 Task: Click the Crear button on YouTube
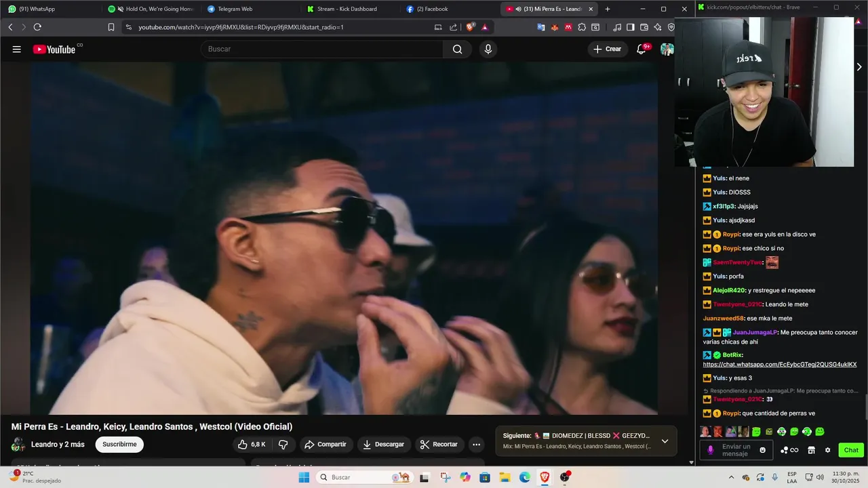[607, 49]
